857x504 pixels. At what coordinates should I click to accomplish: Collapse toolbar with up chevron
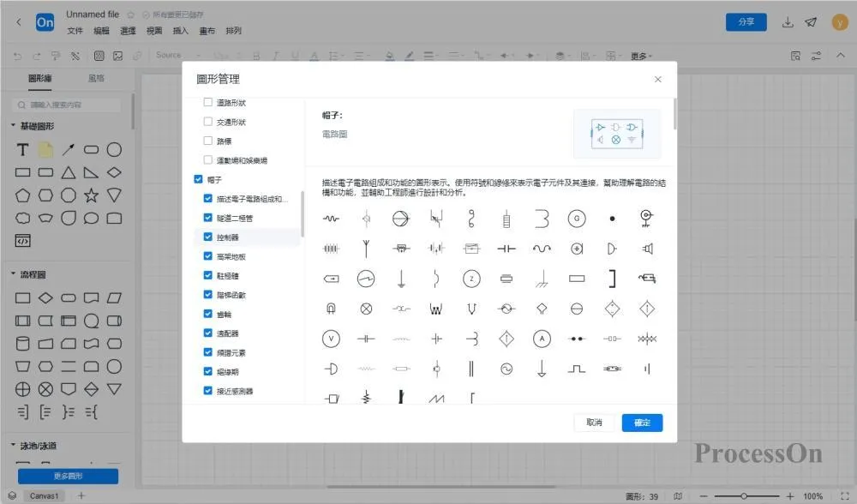point(840,55)
